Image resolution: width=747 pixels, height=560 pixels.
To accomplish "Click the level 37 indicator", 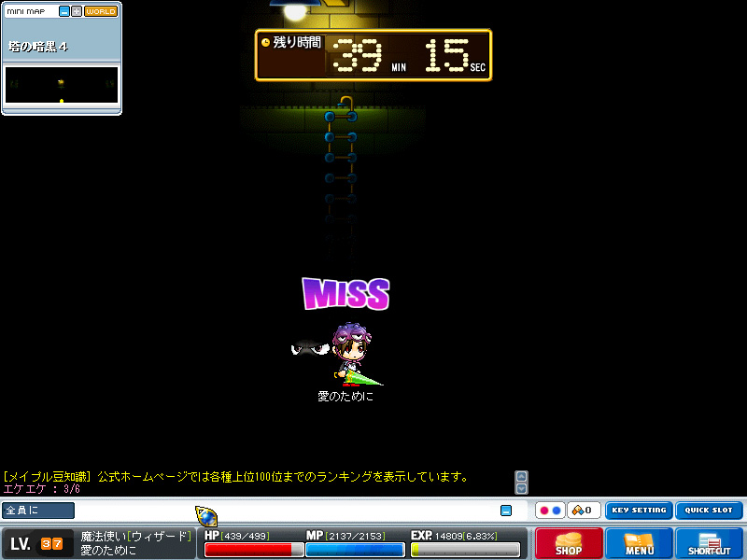I will tap(36, 543).
